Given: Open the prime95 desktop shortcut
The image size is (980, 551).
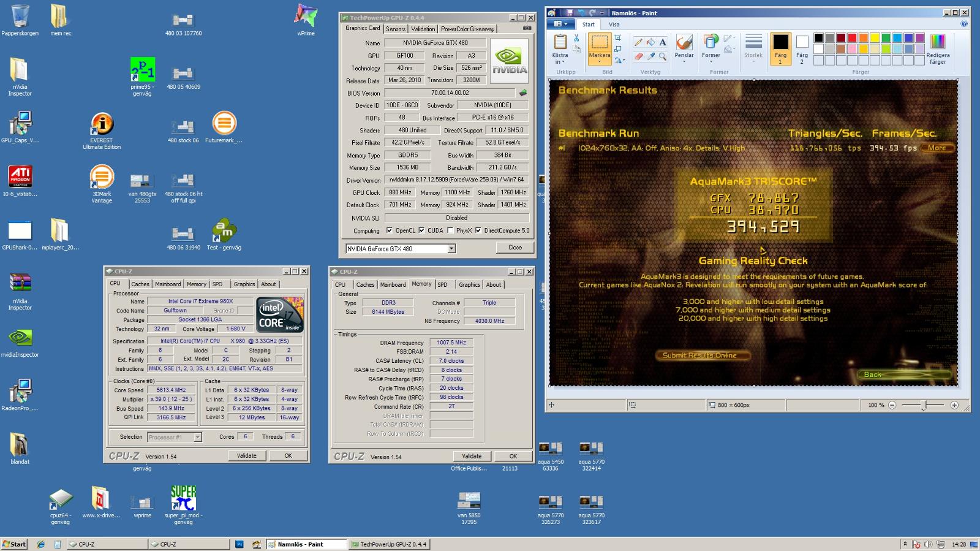Looking at the screenshot, I should 142,77.
